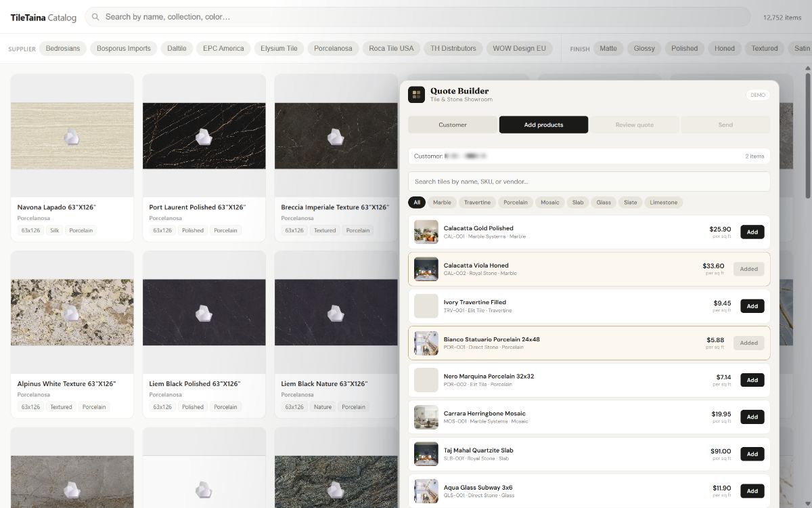Filter quote tiles by Porcelain category
This screenshot has height=508, width=812.
coord(516,203)
